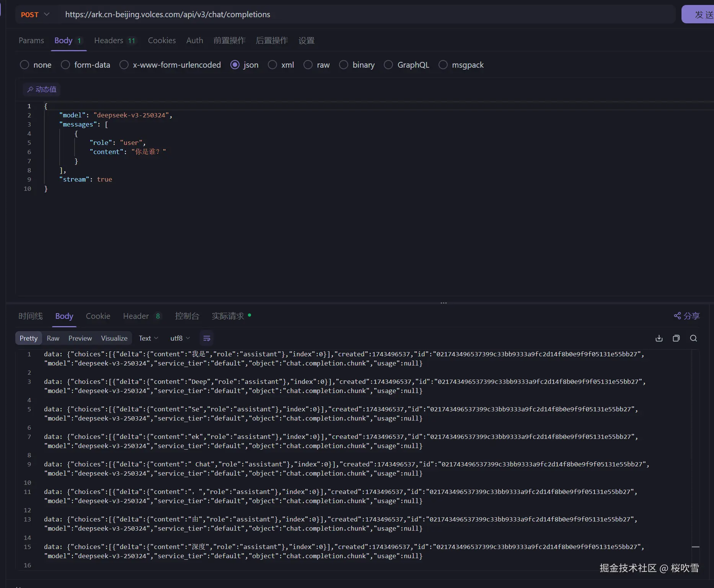Switch to the 时间线 response tab
714x588 pixels.
coord(31,316)
